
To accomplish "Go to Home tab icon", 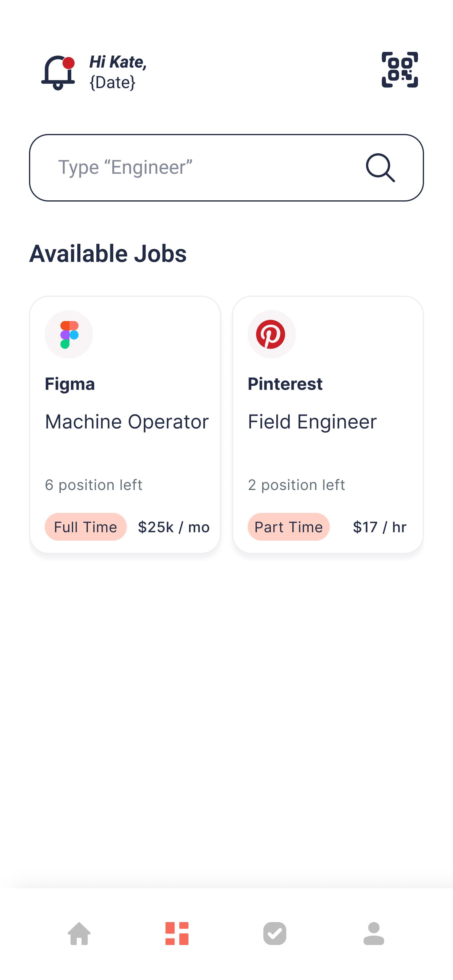I will click(79, 933).
